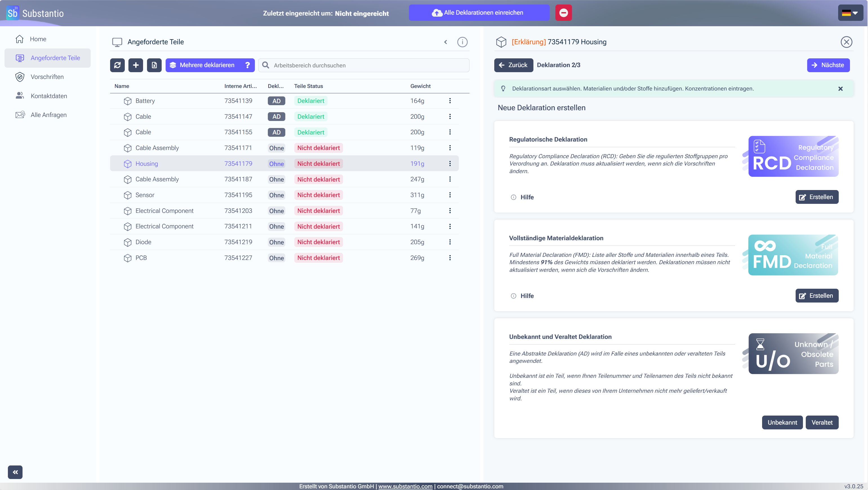Open the language flag dropdown
This screenshot has height=490, width=868.
point(851,13)
